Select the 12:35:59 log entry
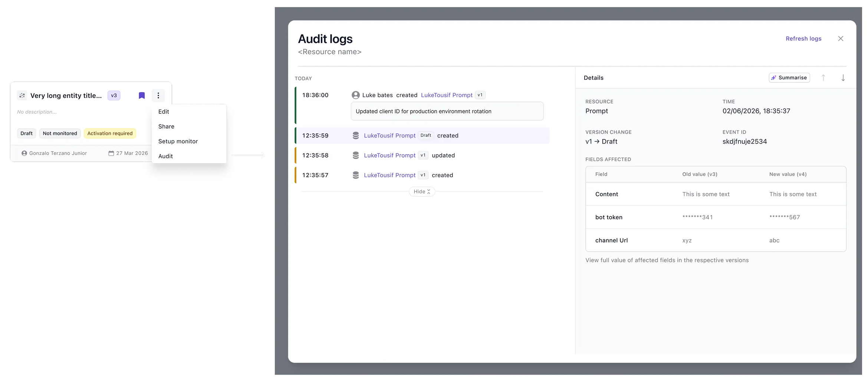The height and width of the screenshot is (381, 868). click(x=422, y=136)
